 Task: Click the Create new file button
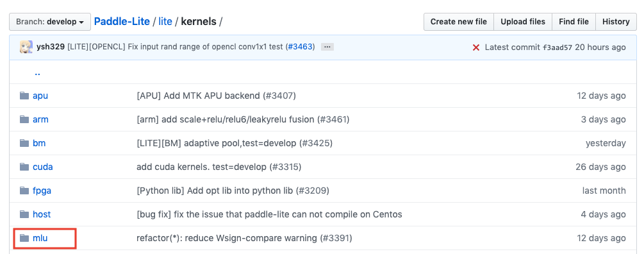pyautogui.click(x=459, y=22)
